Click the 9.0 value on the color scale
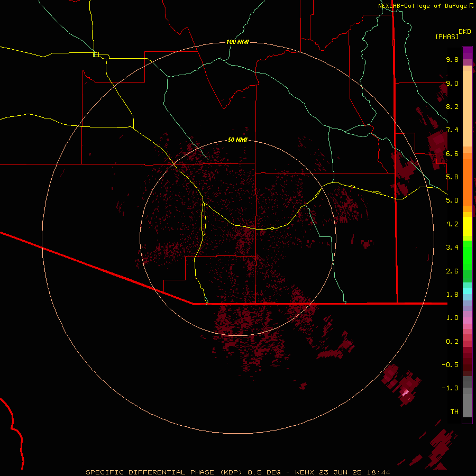This screenshot has height=476, width=476. click(452, 83)
